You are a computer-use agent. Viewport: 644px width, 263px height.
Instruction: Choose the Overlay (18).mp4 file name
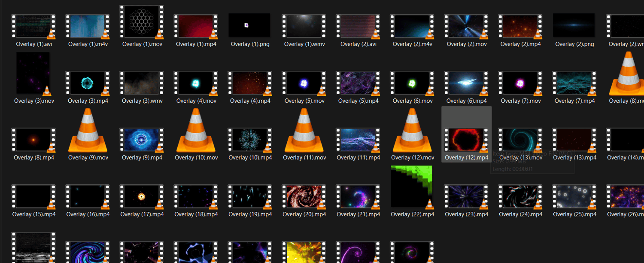196,214
